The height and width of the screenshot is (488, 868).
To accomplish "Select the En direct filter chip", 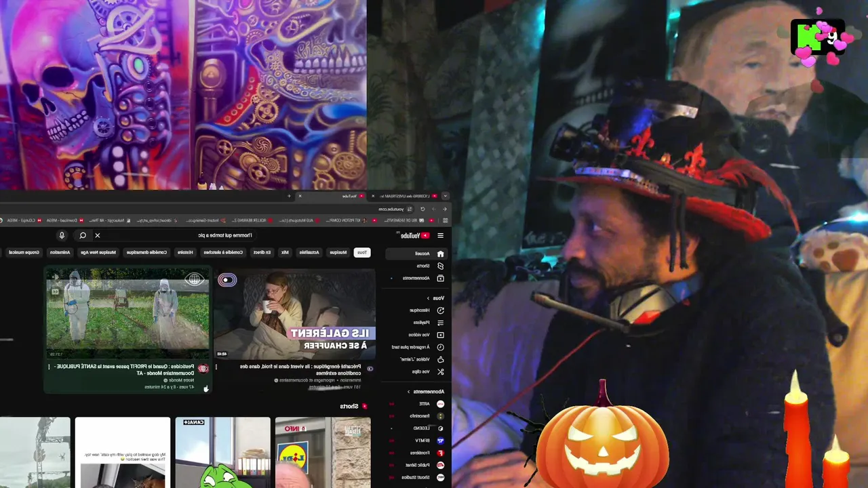I will coord(262,252).
